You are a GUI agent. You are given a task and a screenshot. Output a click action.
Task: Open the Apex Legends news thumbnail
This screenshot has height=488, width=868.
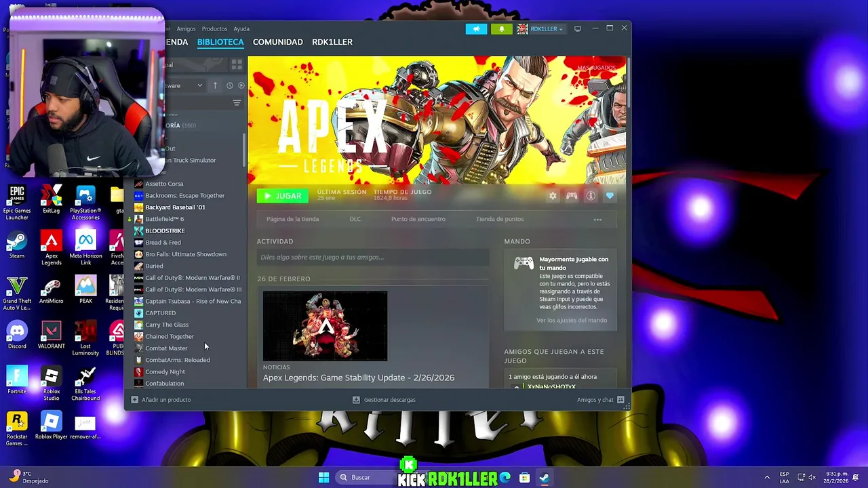[x=325, y=326]
